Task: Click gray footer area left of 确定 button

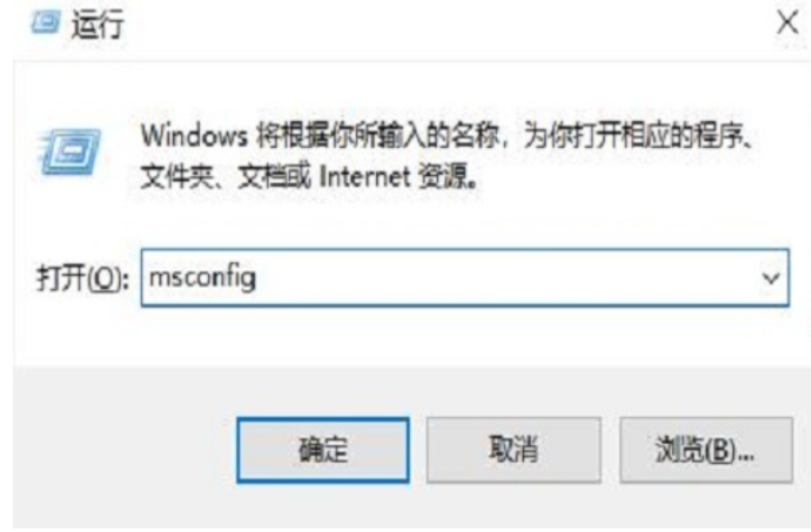Action: coord(124,449)
